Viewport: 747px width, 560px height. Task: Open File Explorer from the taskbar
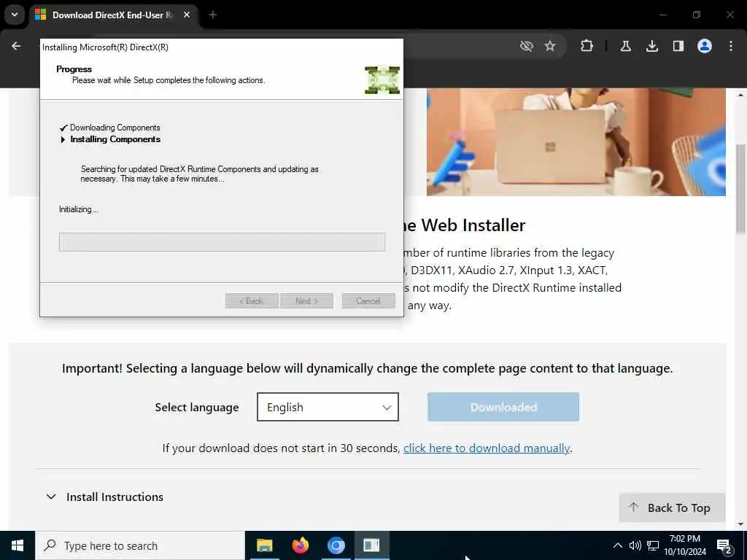point(264,545)
